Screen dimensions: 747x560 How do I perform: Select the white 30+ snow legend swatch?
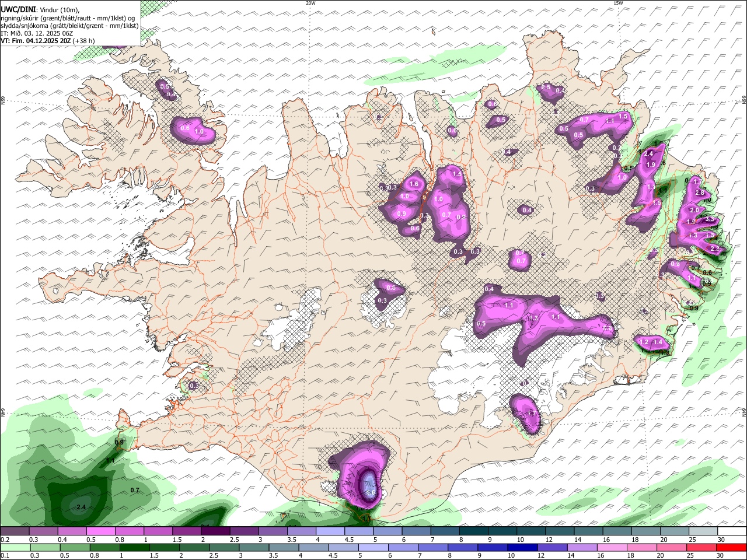pyautogui.click(x=732, y=531)
